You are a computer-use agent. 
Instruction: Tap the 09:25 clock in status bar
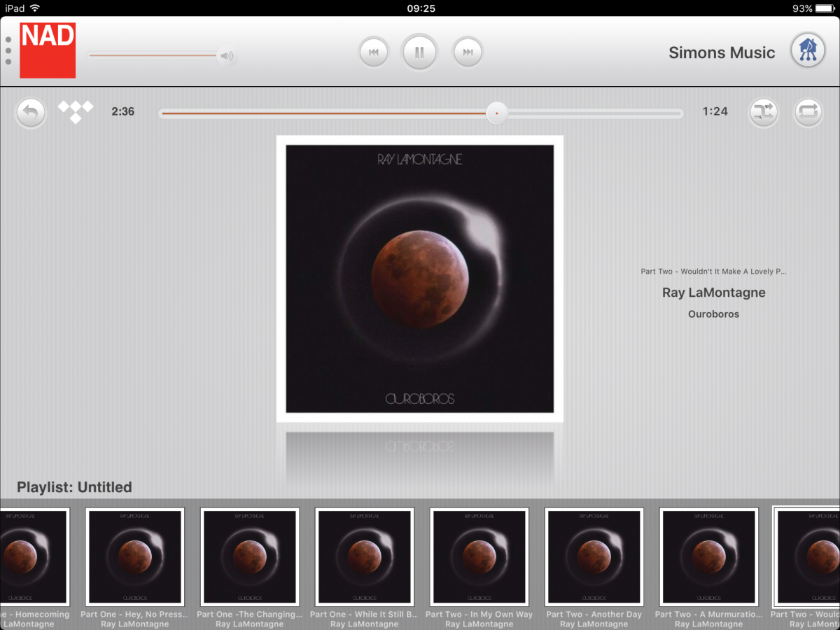[421, 8]
